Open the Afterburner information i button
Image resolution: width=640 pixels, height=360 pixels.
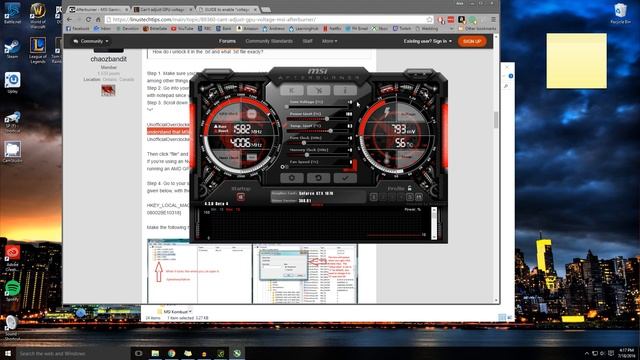[345, 90]
